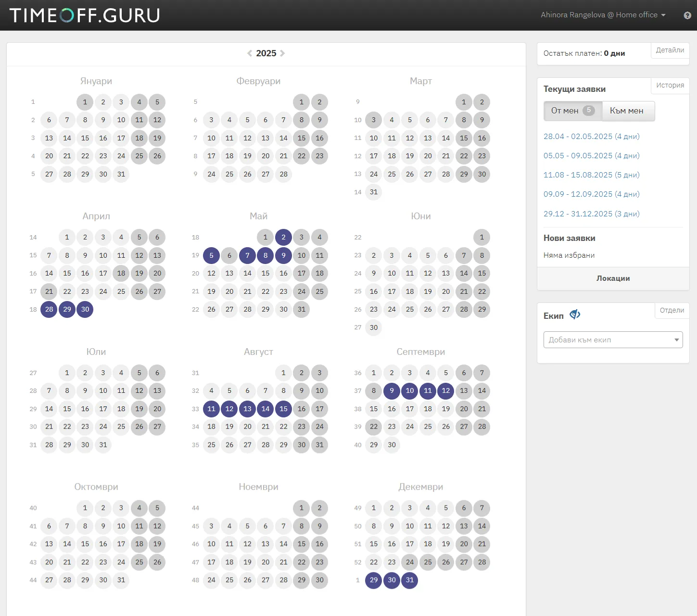The width and height of the screenshot is (697, 616).
Task: Open the help question mark icon
Action: tap(687, 15)
